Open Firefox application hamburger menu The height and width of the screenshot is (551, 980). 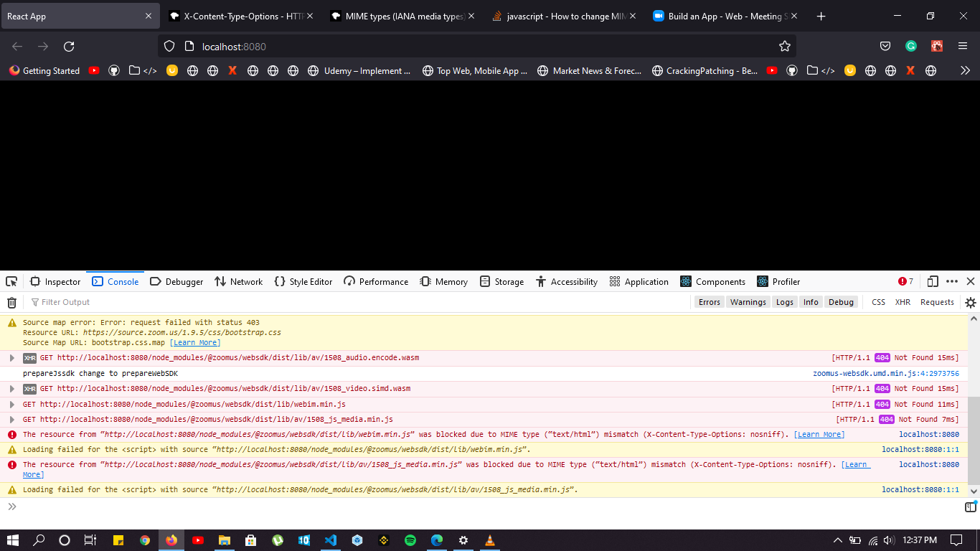coord(963,46)
